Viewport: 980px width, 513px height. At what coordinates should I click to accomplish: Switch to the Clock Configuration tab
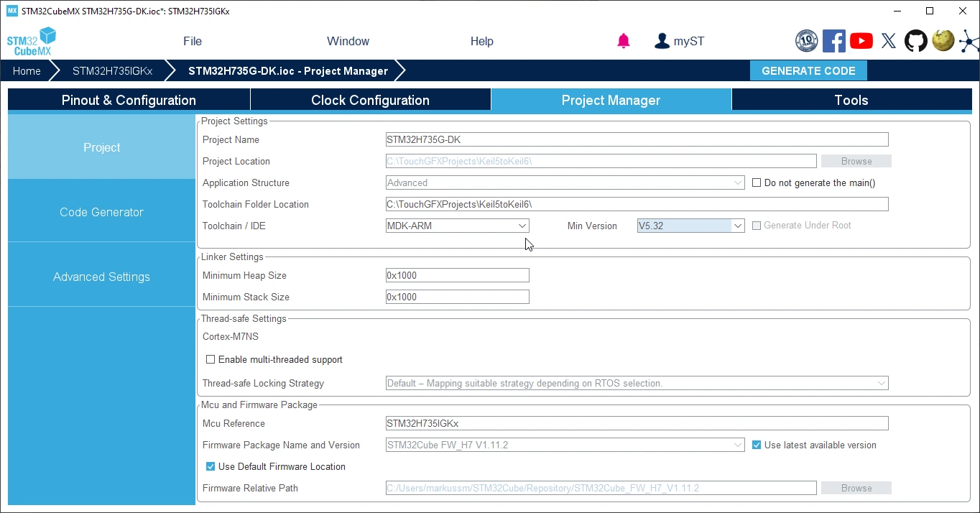tap(370, 100)
